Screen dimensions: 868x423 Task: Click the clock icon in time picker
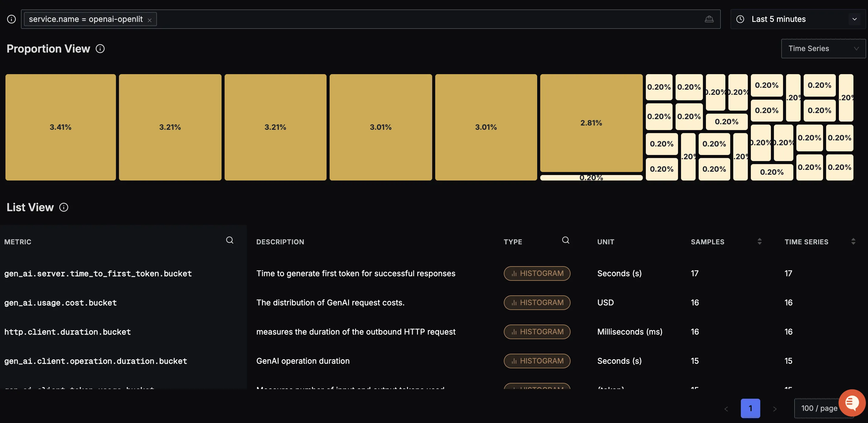tap(740, 19)
